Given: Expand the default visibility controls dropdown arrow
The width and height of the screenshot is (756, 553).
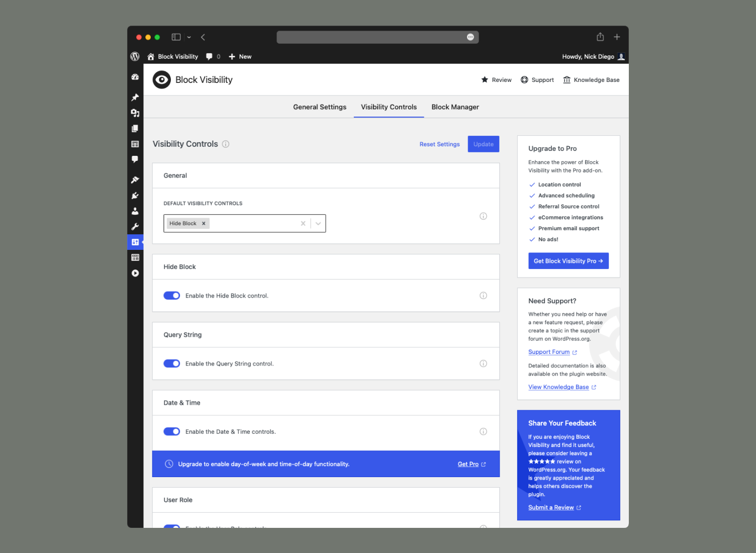Looking at the screenshot, I should pyautogui.click(x=318, y=224).
